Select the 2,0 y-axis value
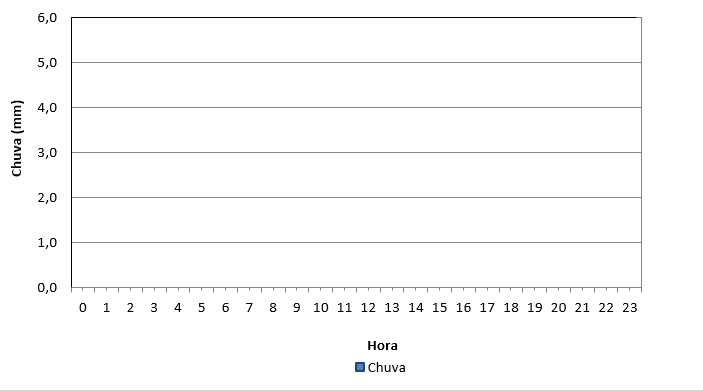This screenshot has height=391, width=703. (x=48, y=198)
